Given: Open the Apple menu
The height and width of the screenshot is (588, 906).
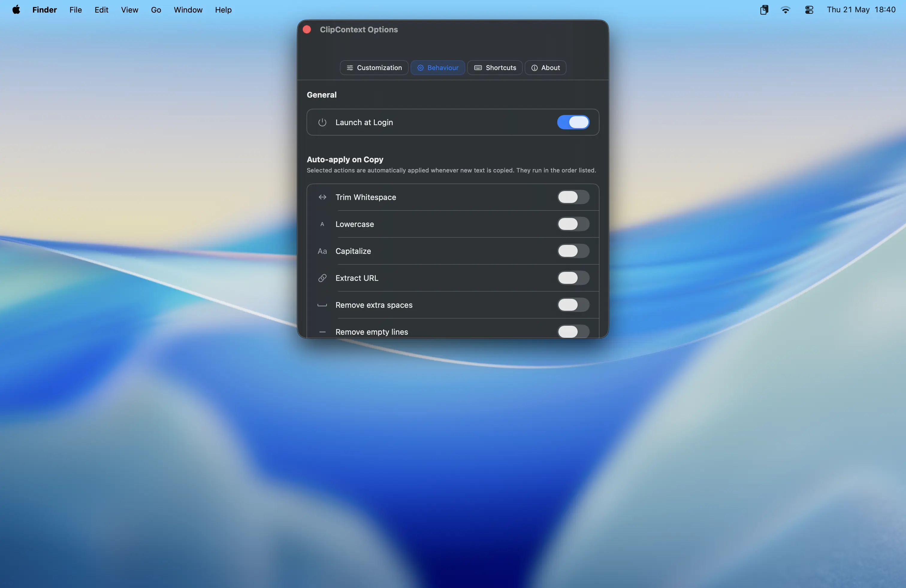Looking at the screenshot, I should (x=16, y=10).
